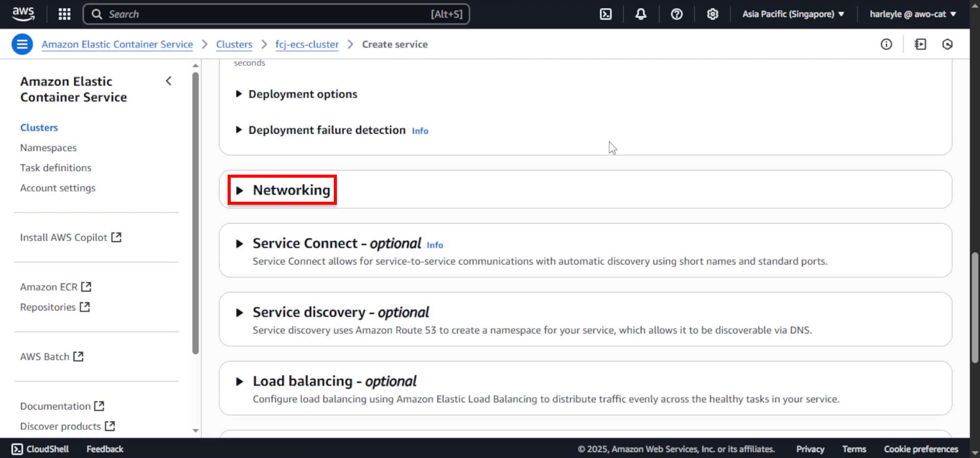
Task: Click the external link icon beside Discover products
Action: tap(110, 425)
